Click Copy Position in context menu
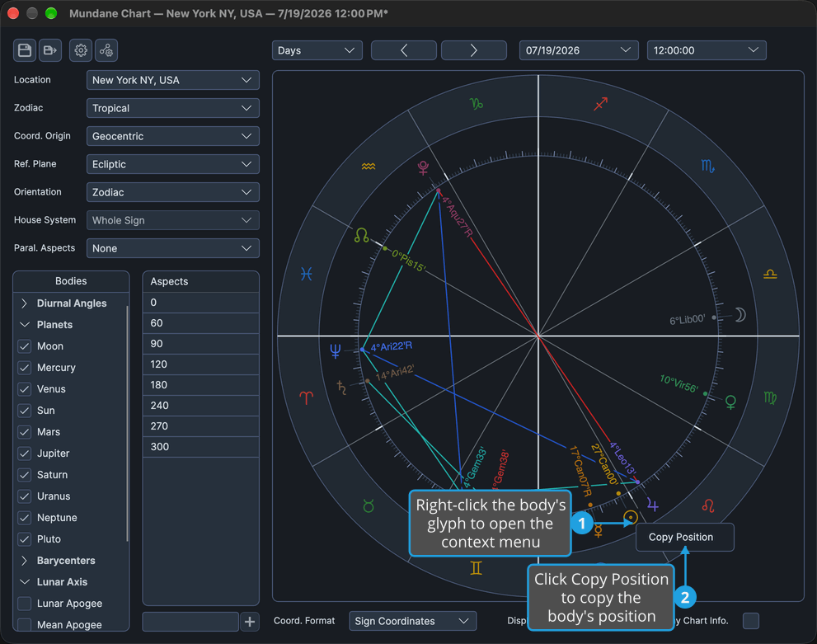The height and width of the screenshot is (644, 817). click(684, 537)
